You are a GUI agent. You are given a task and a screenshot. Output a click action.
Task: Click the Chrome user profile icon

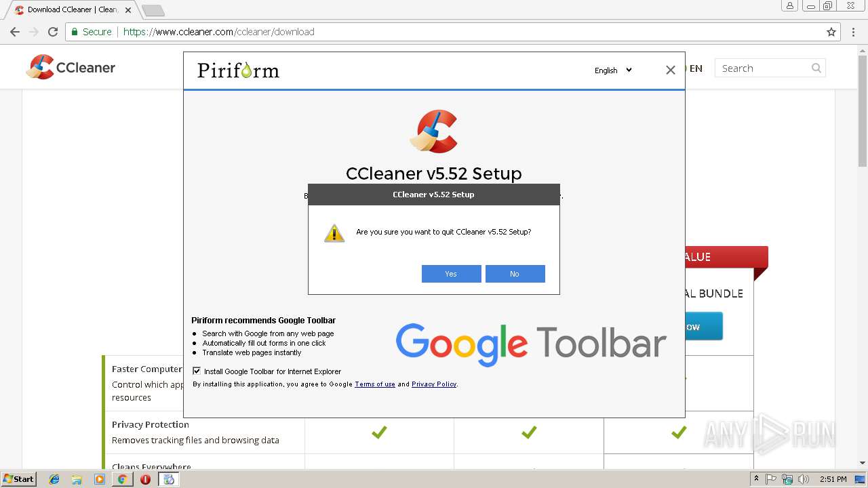click(x=790, y=5)
